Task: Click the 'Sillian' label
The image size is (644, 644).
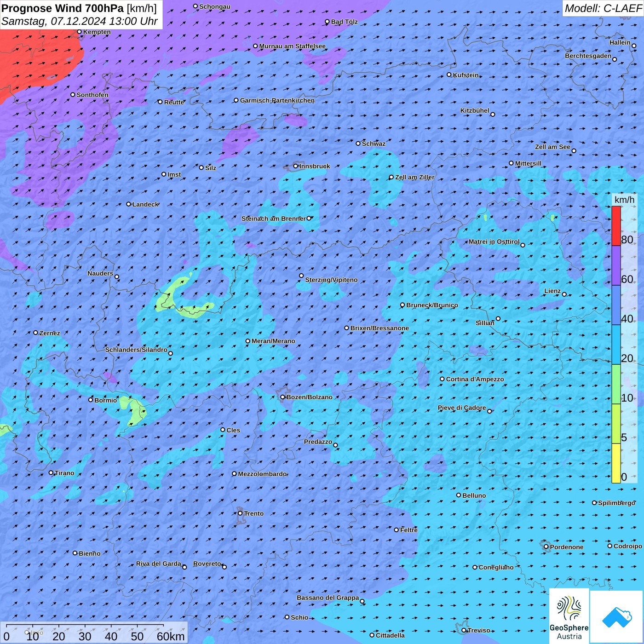Action: (485, 323)
